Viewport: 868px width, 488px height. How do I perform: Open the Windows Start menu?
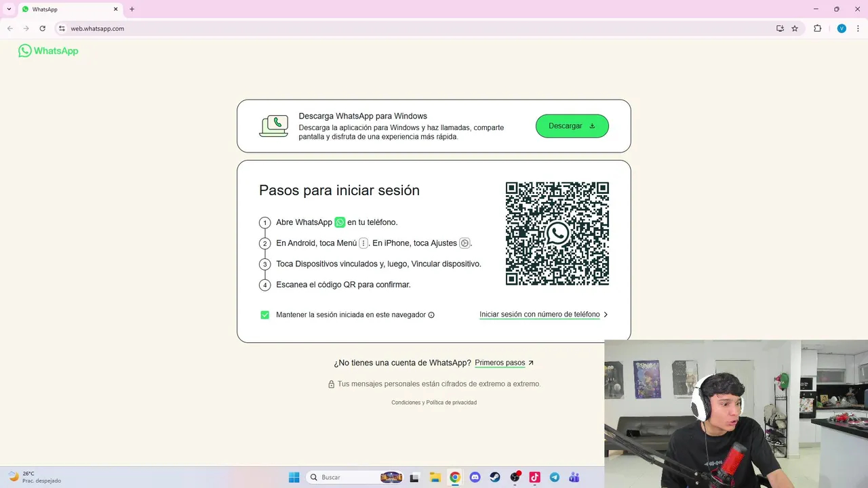tap(294, 477)
